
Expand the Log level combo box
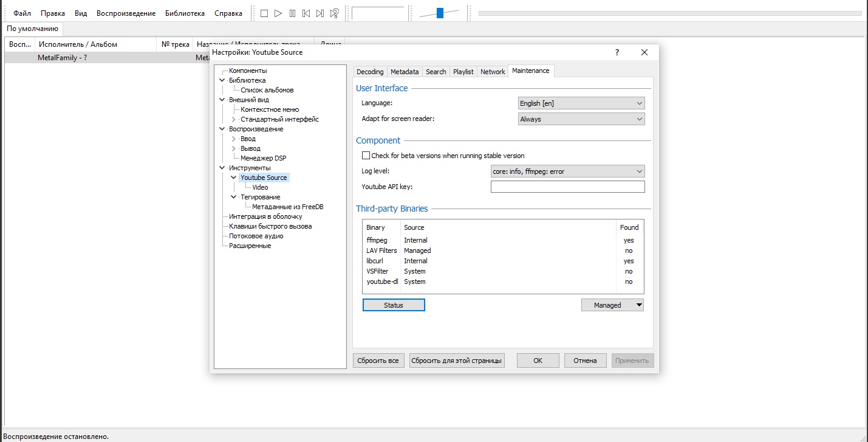[x=567, y=171]
